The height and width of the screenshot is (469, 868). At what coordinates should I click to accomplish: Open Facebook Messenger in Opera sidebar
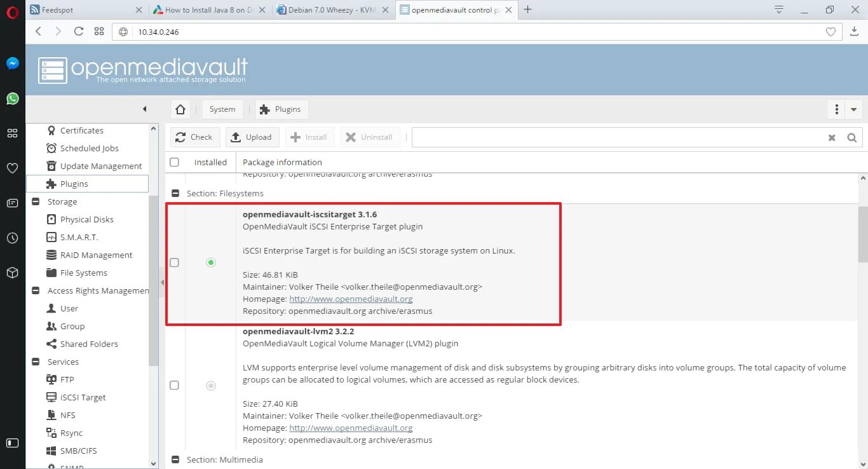click(x=12, y=64)
